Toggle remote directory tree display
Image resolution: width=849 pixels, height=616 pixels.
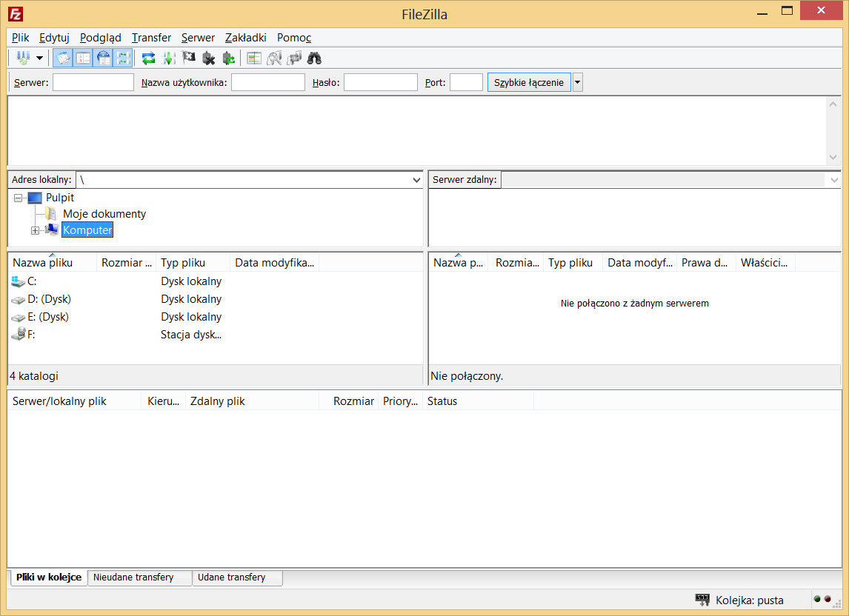coord(104,58)
